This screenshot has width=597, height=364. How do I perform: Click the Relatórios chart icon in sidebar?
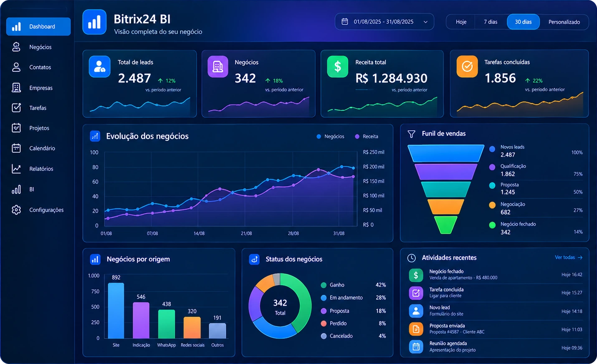(x=16, y=169)
